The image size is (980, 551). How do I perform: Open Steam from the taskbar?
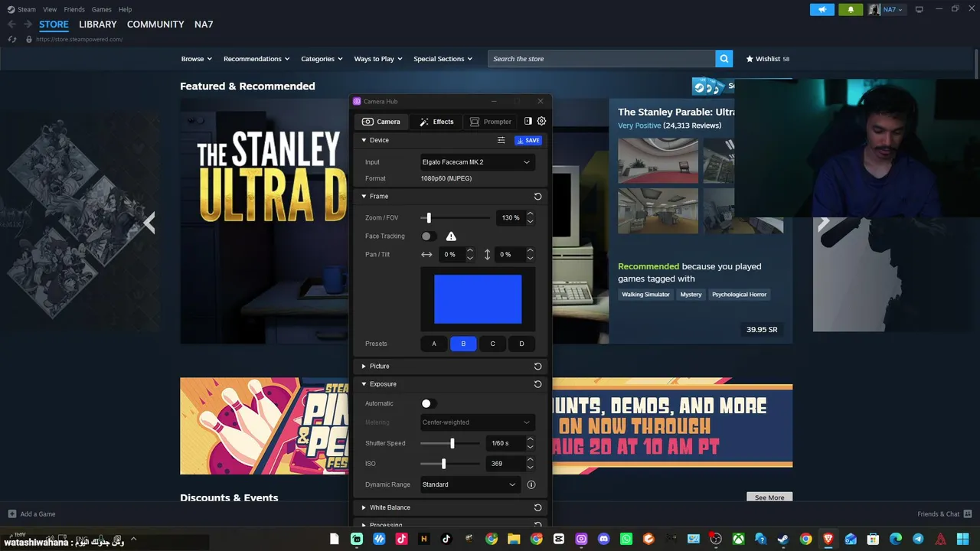(783, 539)
